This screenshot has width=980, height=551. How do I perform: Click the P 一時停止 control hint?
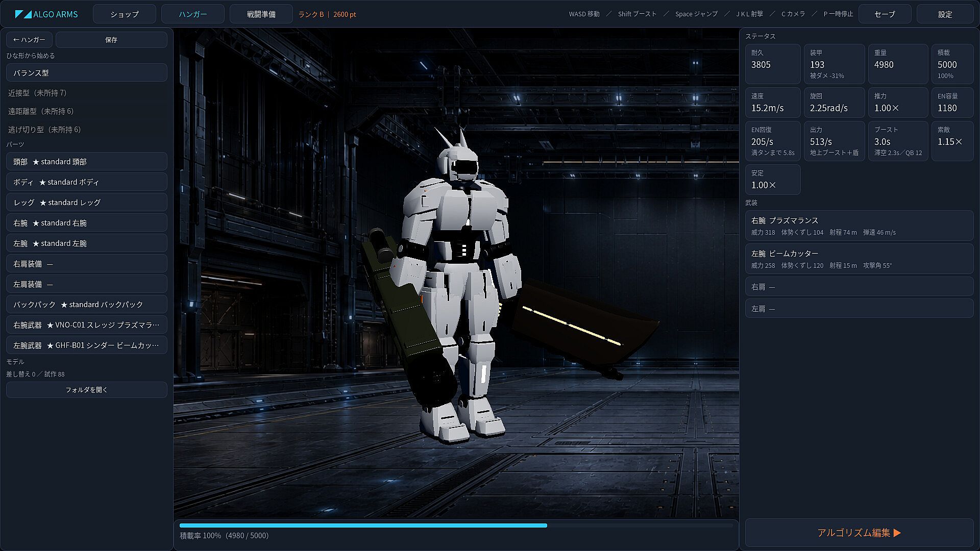pyautogui.click(x=838, y=14)
